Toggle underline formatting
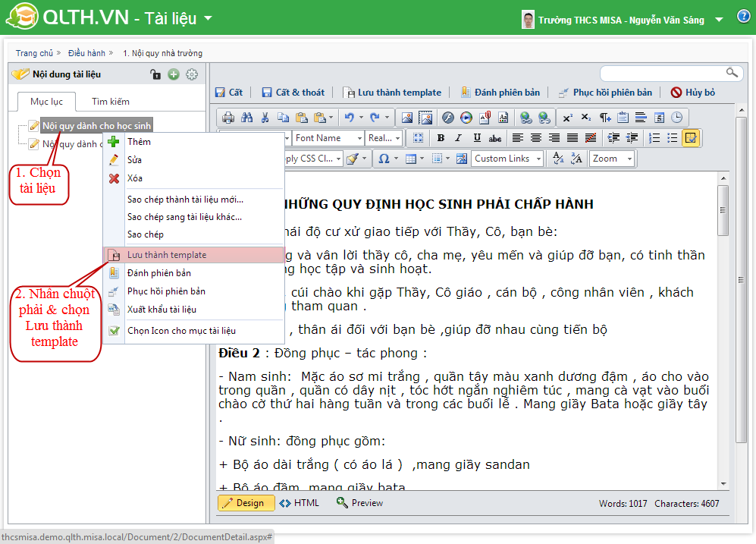Screen dimensions: 756x544 476,138
